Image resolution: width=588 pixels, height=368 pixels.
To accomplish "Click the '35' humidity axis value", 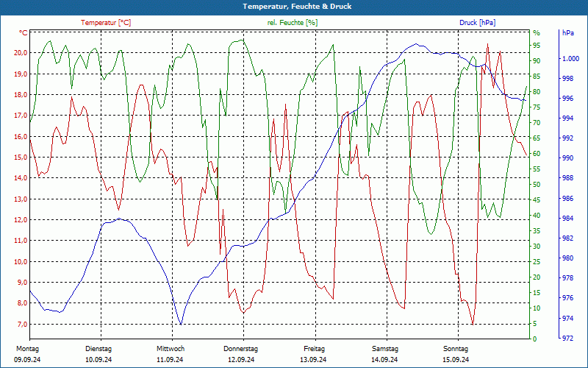I will (x=537, y=231).
